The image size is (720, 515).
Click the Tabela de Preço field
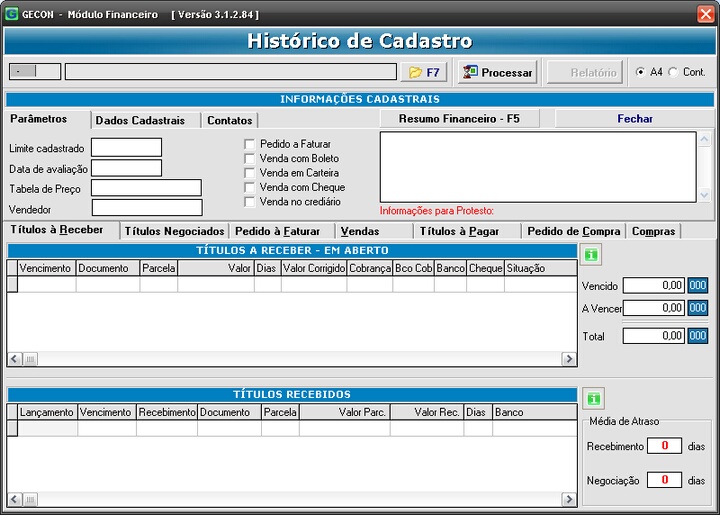(x=146, y=188)
